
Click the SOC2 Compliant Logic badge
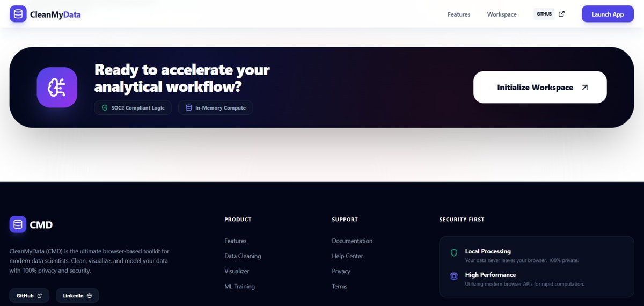point(133,108)
